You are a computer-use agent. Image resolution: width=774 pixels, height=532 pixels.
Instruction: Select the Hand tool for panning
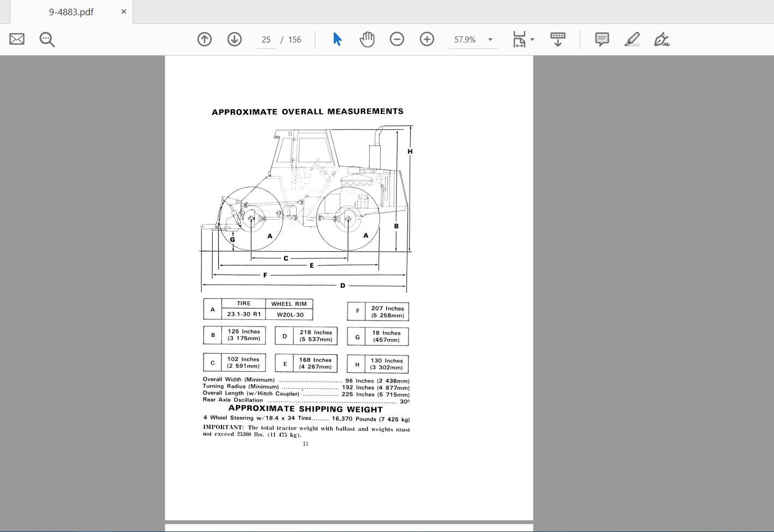367,39
